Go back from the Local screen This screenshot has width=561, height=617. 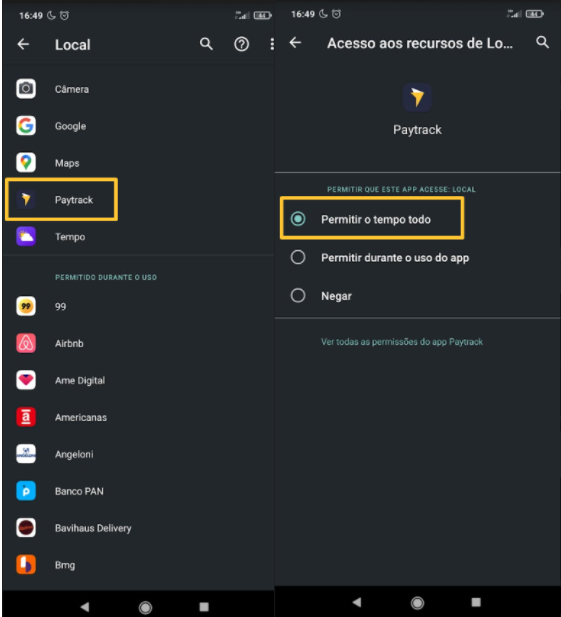[x=23, y=44]
